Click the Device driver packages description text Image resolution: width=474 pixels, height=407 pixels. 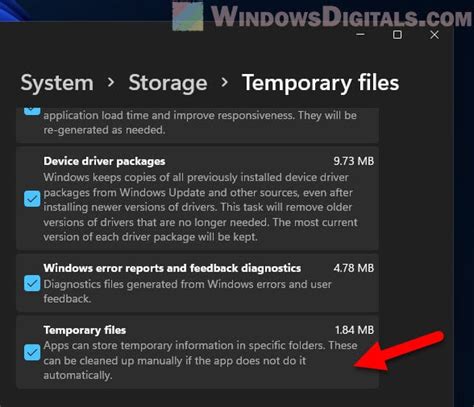[200, 207]
